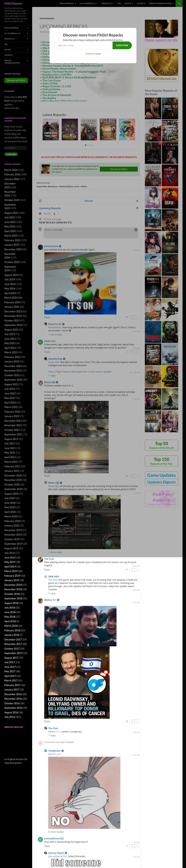Click the Continue reading link
The height and width of the screenshot is (868, 186).
(93, 54)
